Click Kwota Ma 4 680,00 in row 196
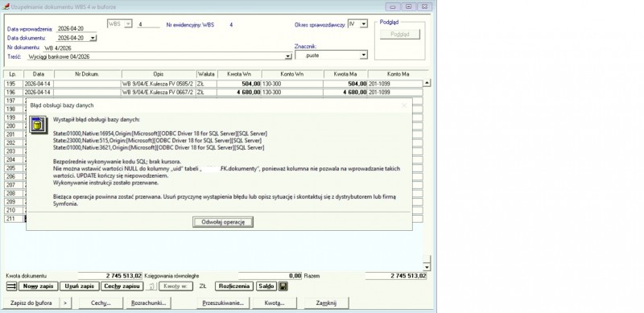 345,93
